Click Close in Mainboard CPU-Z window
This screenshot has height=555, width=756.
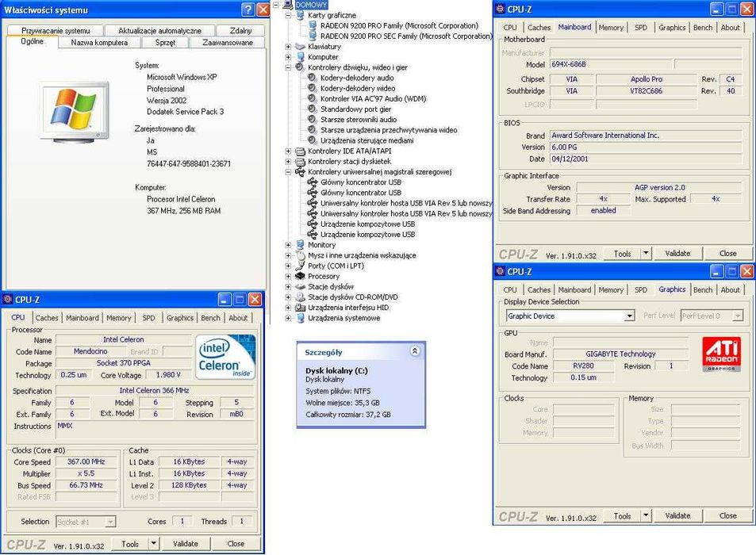click(x=727, y=253)
